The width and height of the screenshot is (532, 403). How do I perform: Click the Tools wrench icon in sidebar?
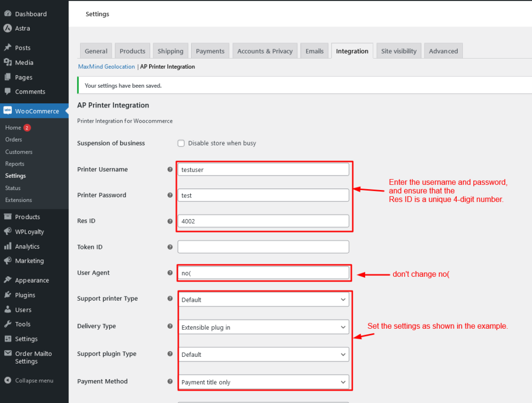pos(7,324)
